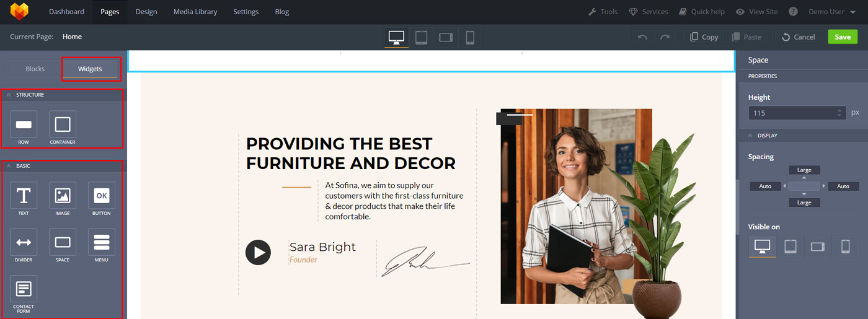This screenshot has height=319, width=868.
Task: Select the Row structure widget
Action: click(x=24, y=125)
